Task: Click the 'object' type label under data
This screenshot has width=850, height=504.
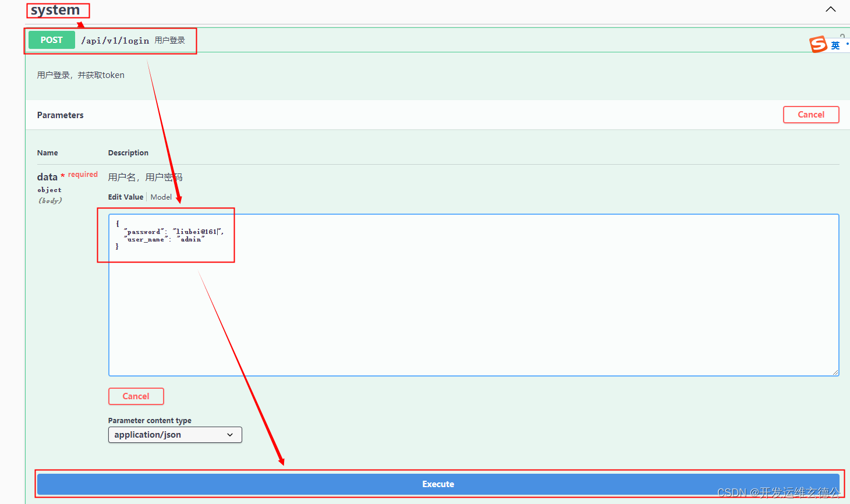Action: [49, 190]
